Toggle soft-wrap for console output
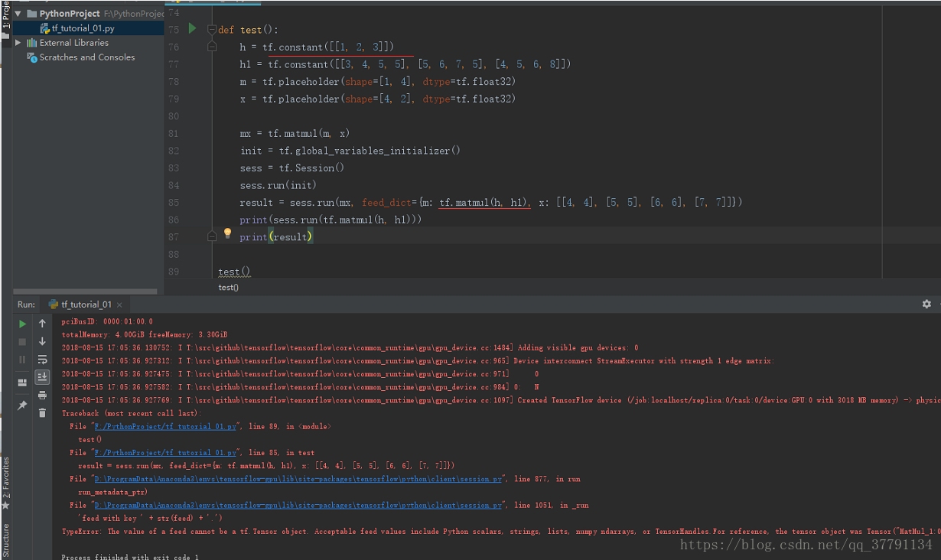 point(42,359)
